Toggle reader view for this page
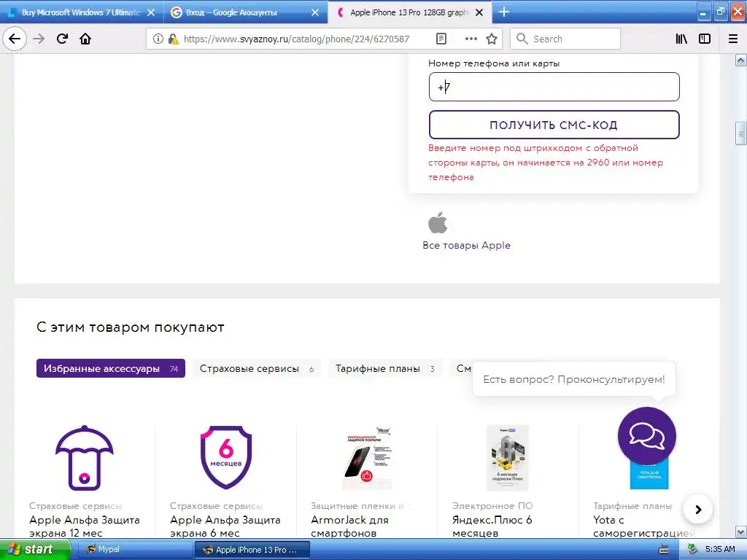 pyautogui.click(x=441, y=39)
